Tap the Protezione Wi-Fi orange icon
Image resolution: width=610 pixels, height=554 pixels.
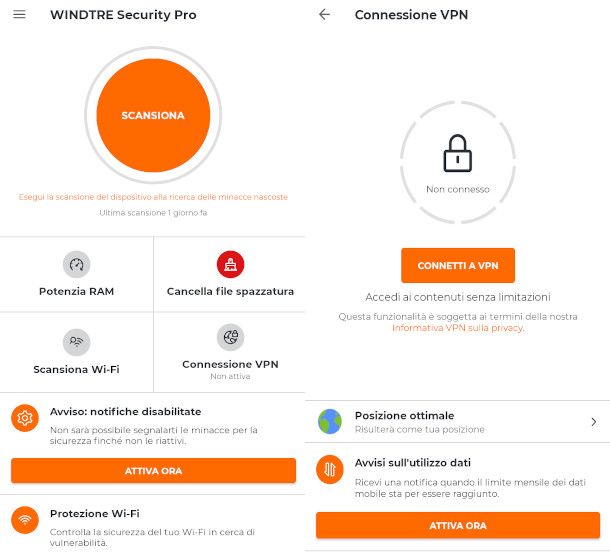[x=25, y=520]
